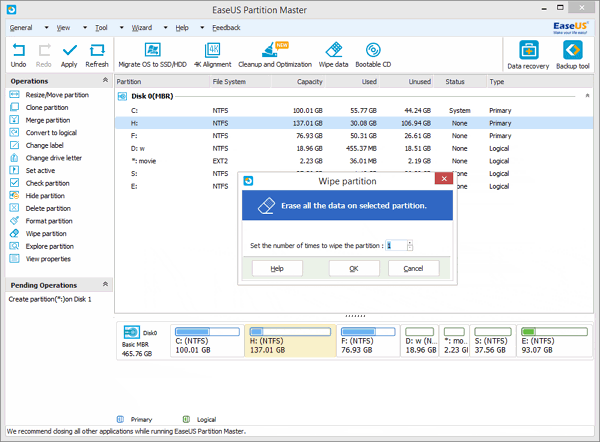
Task: Open the Feedback menu item
Action: tap(226, 28)
